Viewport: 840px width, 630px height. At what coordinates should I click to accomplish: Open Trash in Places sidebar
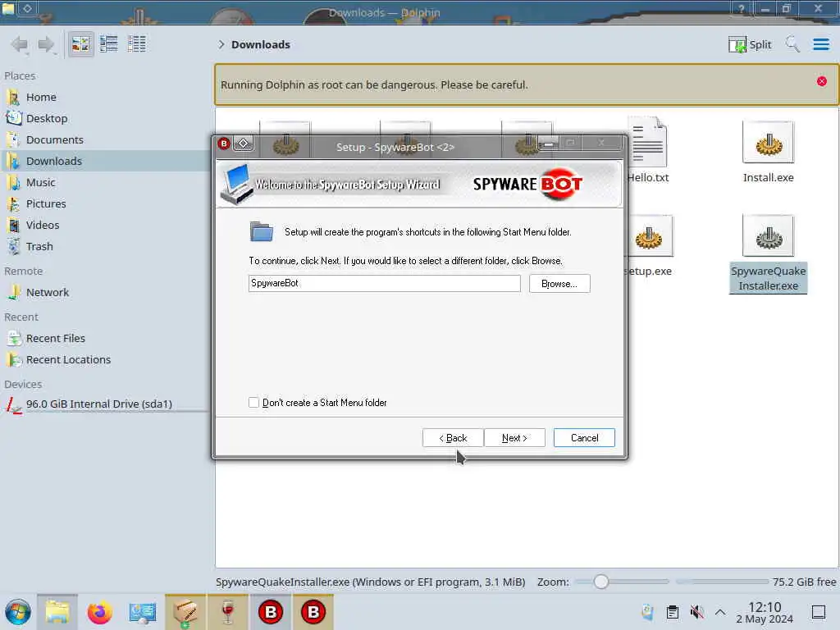(39, 247)
